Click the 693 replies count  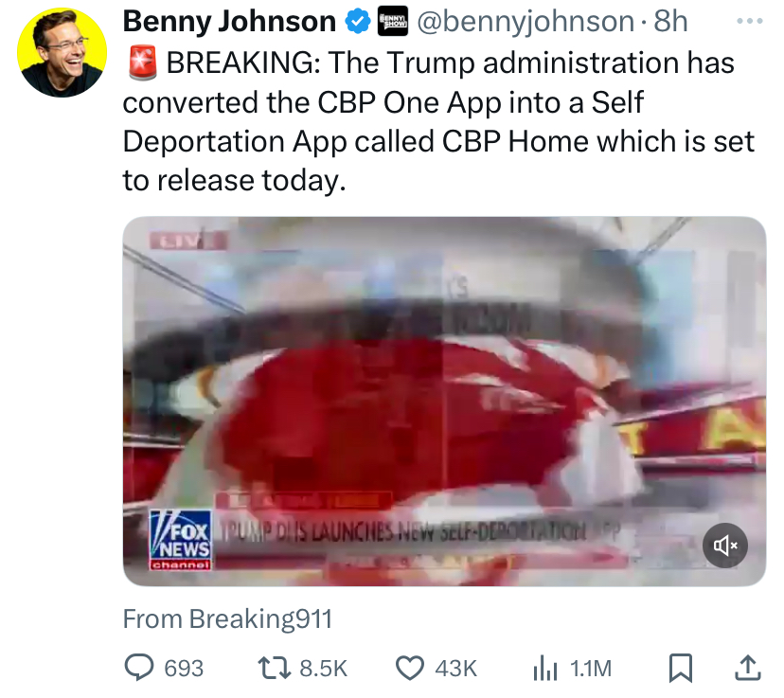tap(184, 669)
